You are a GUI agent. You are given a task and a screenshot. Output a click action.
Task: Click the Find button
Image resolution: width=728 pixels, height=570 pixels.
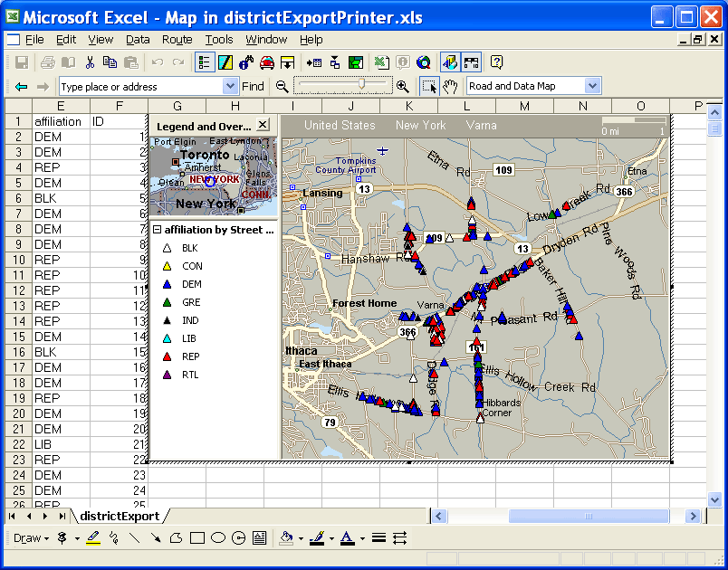(x=253, y=86)
